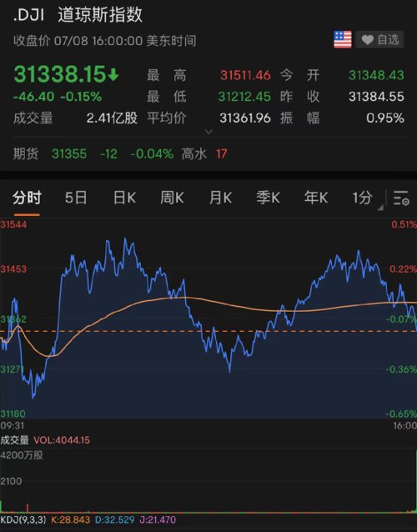The height and width of the screenshot is (532, 417).
Task: Tap the volume 2.41亿股
Action: pos(112,118)
